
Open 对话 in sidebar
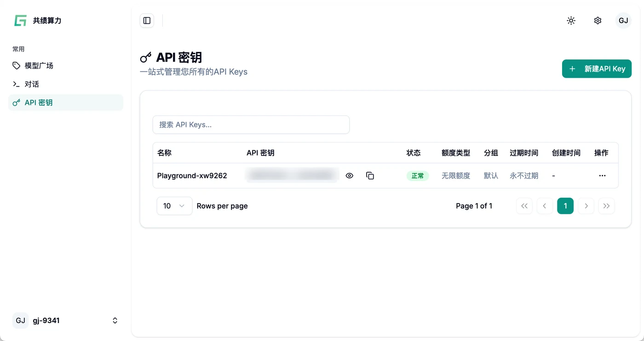[66, 84]
